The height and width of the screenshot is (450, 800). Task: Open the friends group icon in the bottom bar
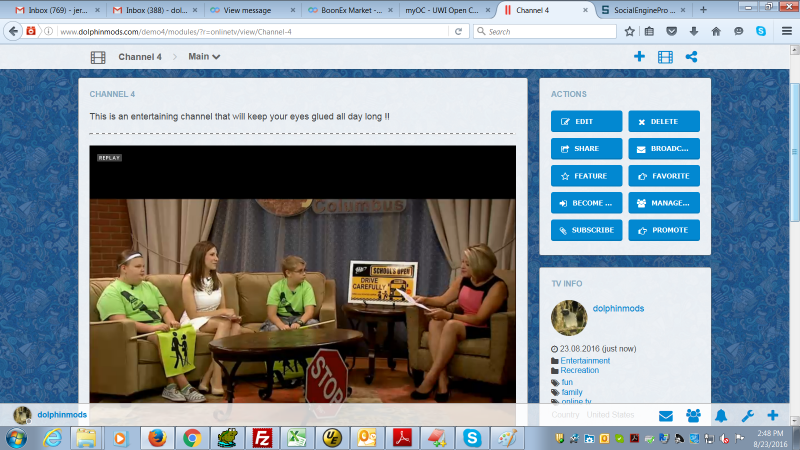pos(693,416)
